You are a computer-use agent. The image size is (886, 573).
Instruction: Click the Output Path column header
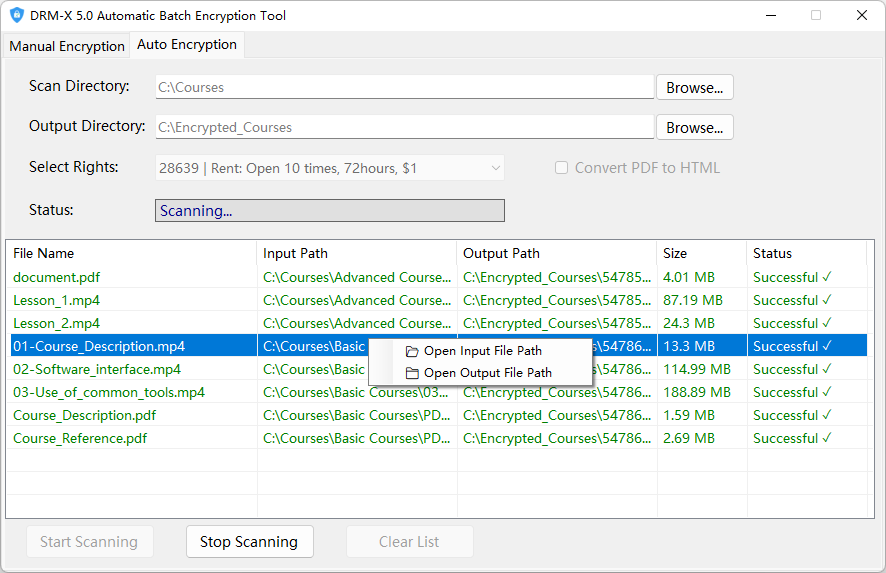point(557,253)
